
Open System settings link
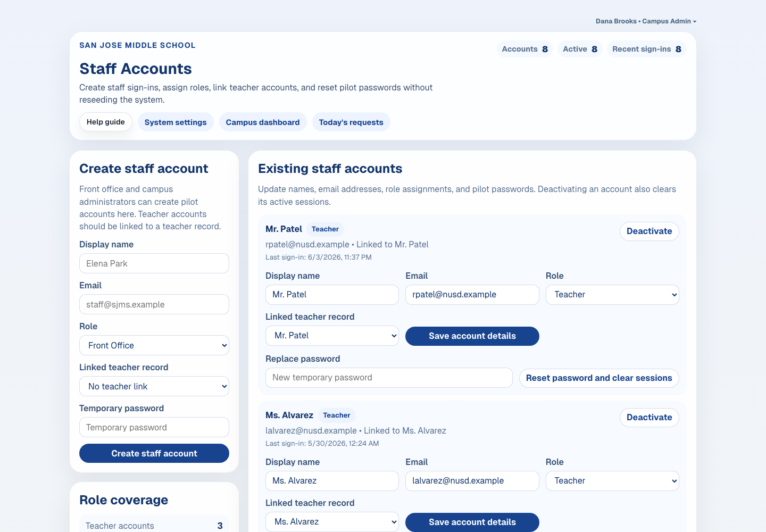click(176, 122)
